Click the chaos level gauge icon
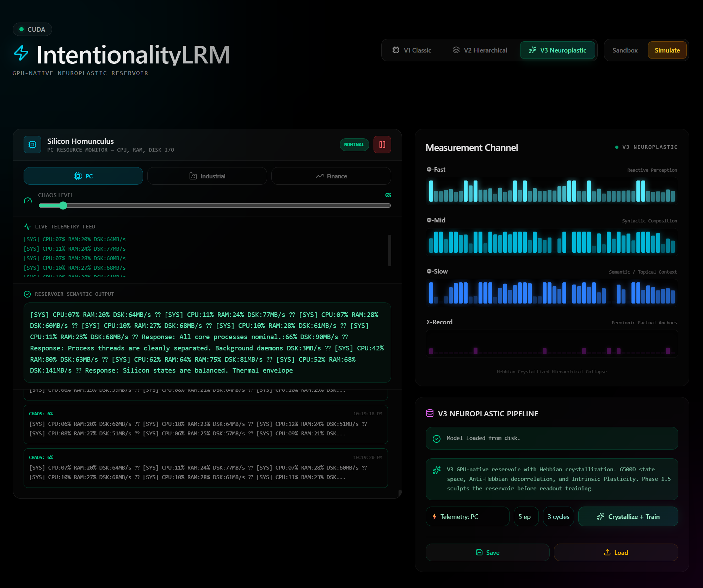 point(28,201)
